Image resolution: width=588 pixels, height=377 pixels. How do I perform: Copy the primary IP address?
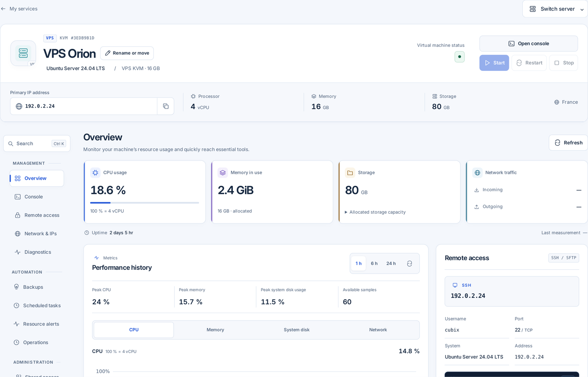click(166, 106)
